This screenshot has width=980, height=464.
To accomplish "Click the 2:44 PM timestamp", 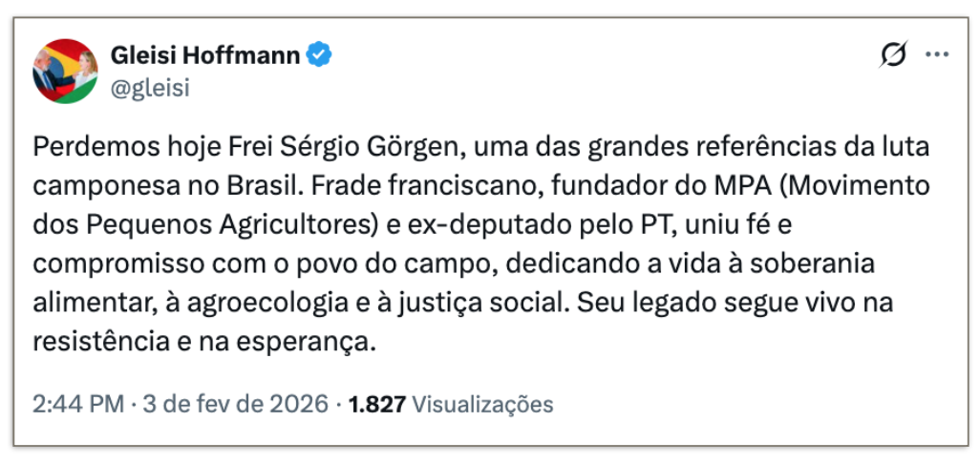I will 77,404.
